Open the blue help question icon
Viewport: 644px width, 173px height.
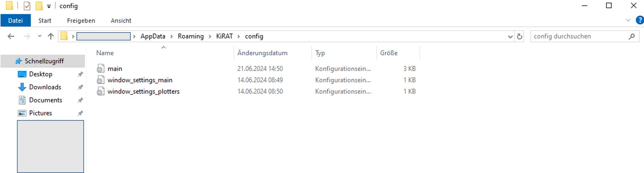click(640, 20)
